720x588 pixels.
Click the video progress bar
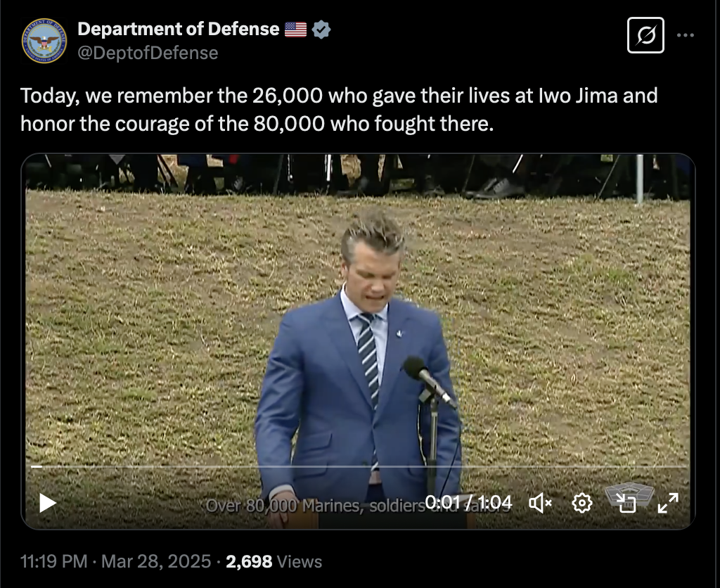(359, 466)
